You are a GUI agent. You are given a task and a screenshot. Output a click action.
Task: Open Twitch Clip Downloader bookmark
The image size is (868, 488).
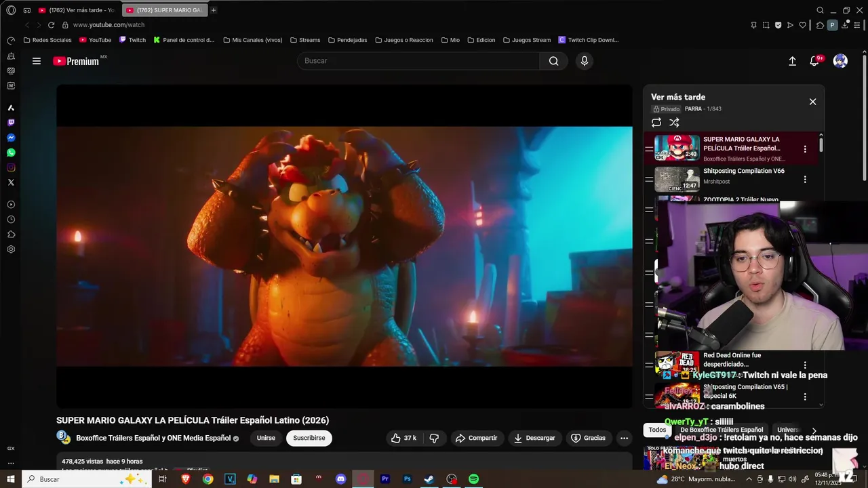(x=589, y=40)
